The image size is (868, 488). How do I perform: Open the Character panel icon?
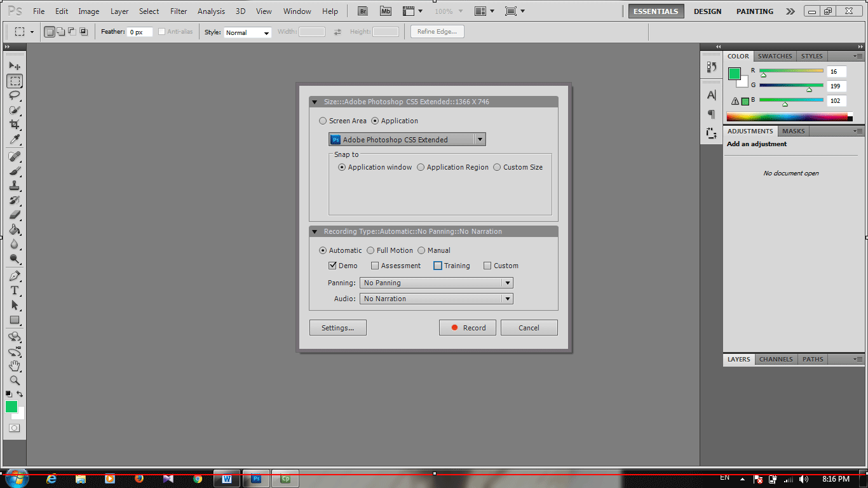tap(712, 95)
